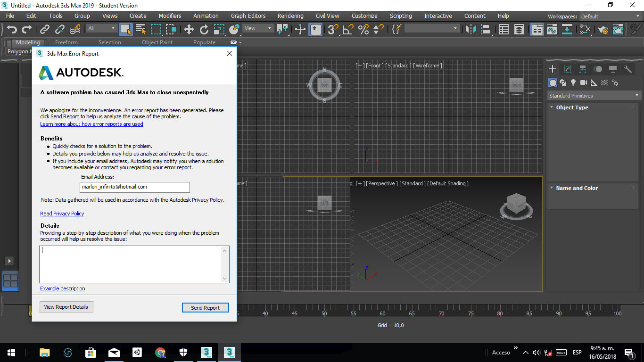Image resolution: width=644 pixels, height=362 pixels.
Task: Switch to the Modify panel tab
Action: [x=568, y=69]
